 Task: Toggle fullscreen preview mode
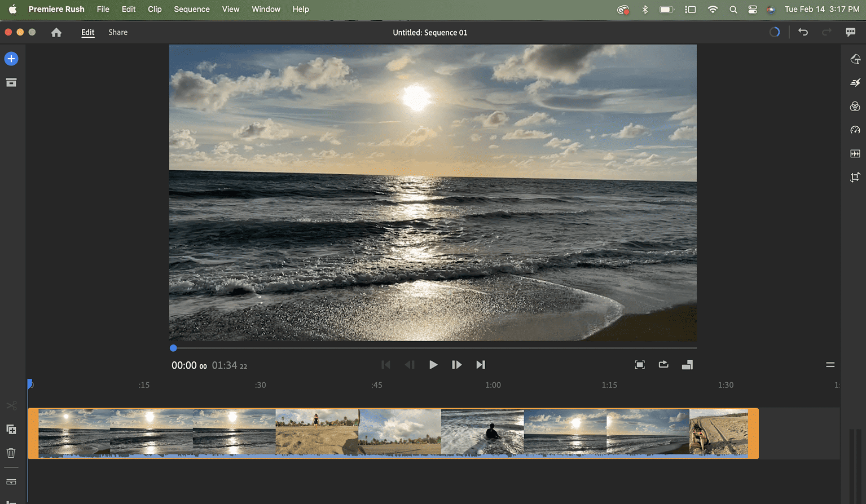(x=640, y=365)
